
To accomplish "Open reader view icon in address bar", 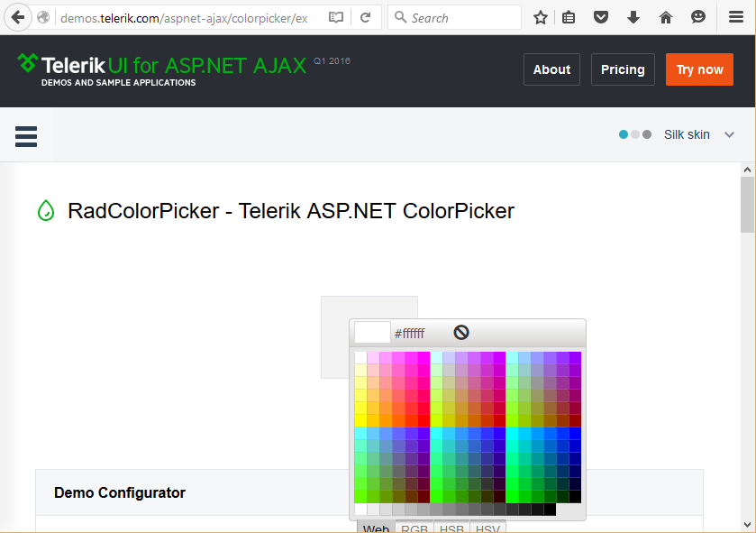I will [335, 18].
